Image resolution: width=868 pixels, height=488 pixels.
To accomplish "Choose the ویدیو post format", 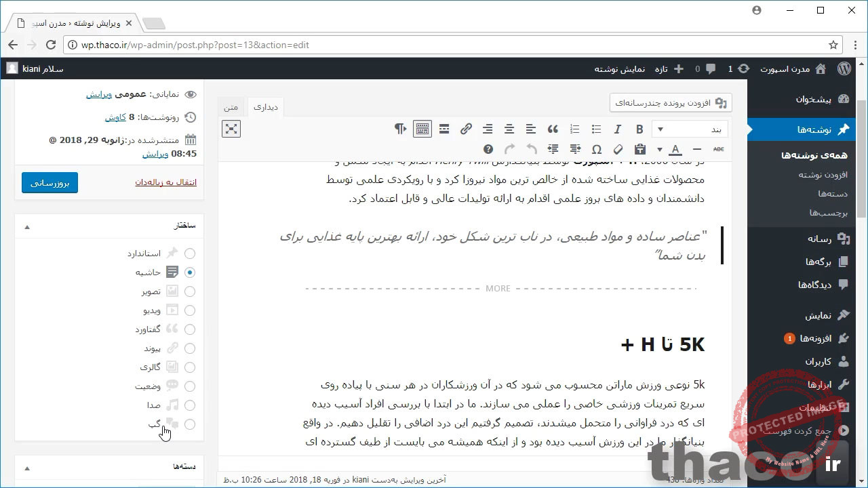I will coord(190,310).
